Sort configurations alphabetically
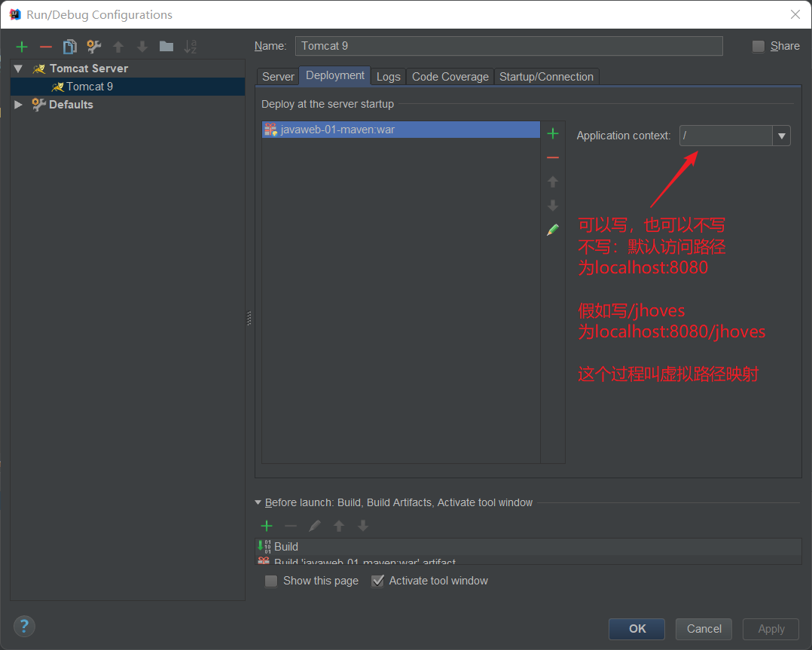This screenshot has height=650, width=812. [190, 47]
